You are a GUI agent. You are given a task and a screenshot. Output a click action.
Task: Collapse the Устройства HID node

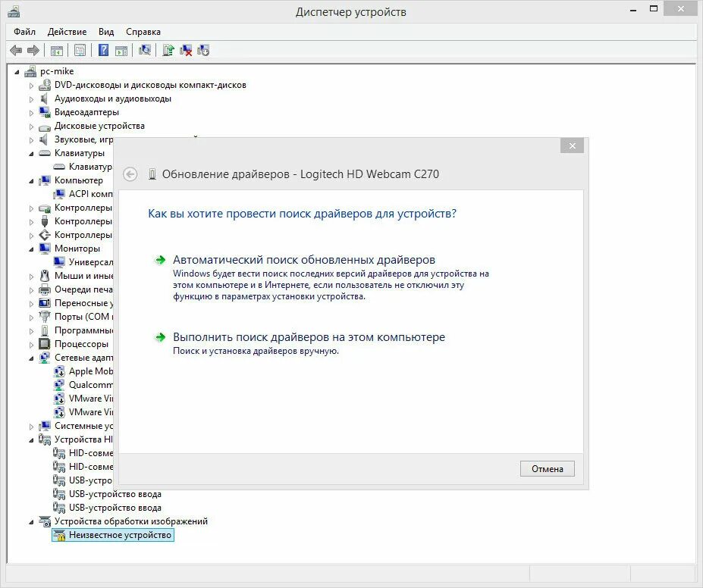(x=31, y=439)
